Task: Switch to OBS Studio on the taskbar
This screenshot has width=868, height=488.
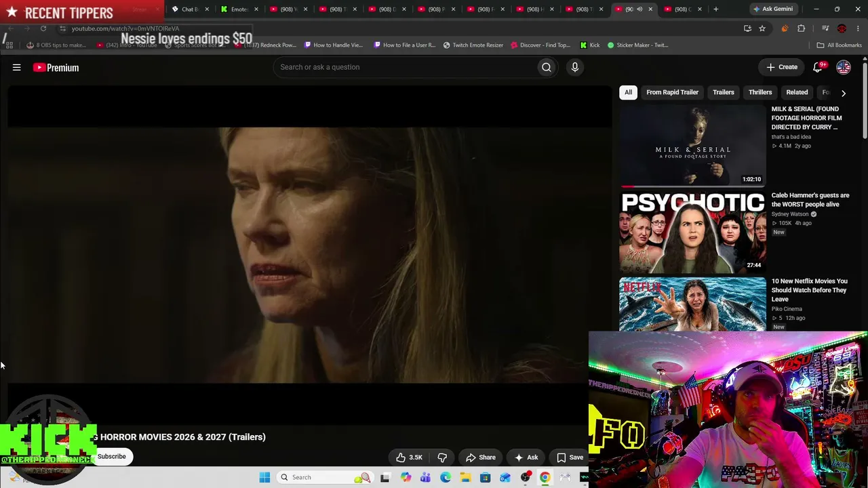Action: pos(525,477)
